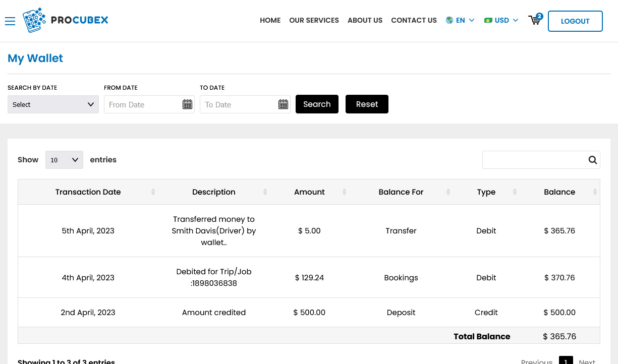The width and height of the screenshot is (618, 364).
Task: Click the table search magnifier icon
Action: tap(592, 160)
